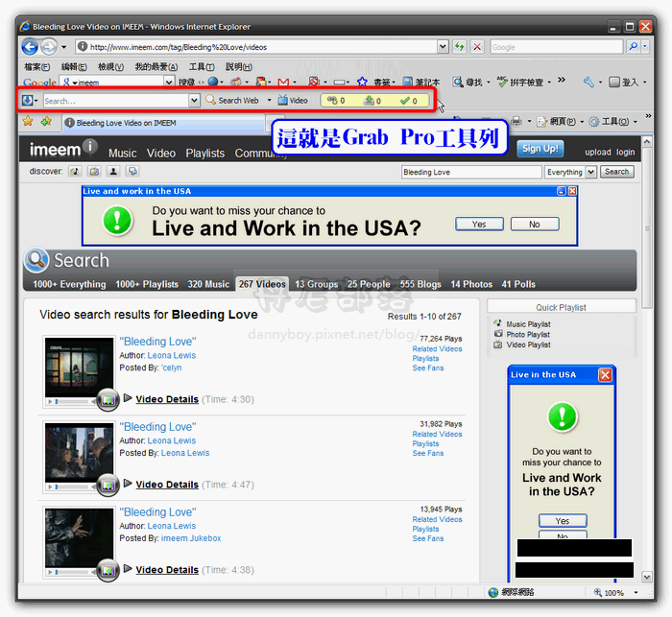The height and width of the screenshot is (617, 672).
Task: Click No in the Live and Work banner ad
Action: coord(535,225)
